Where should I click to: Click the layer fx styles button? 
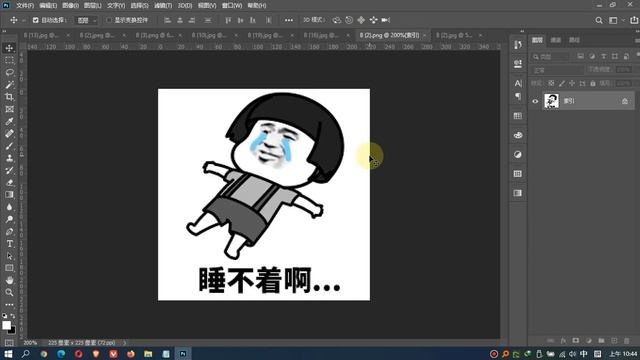[563, 340]
